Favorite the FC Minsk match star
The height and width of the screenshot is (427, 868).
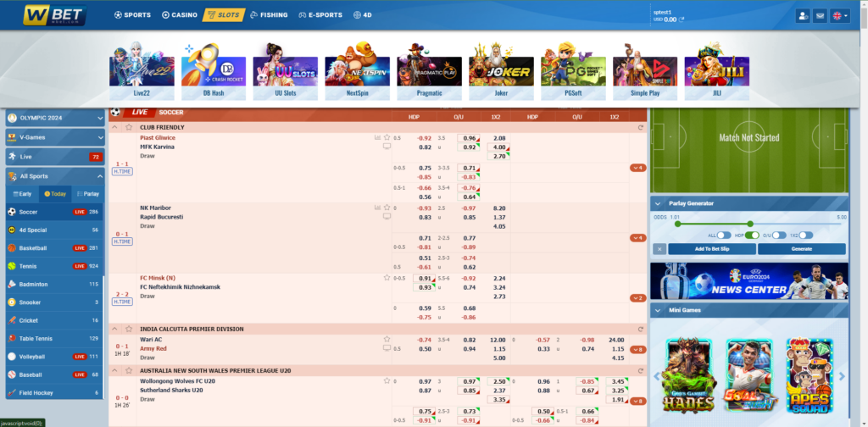click(387, 278)
